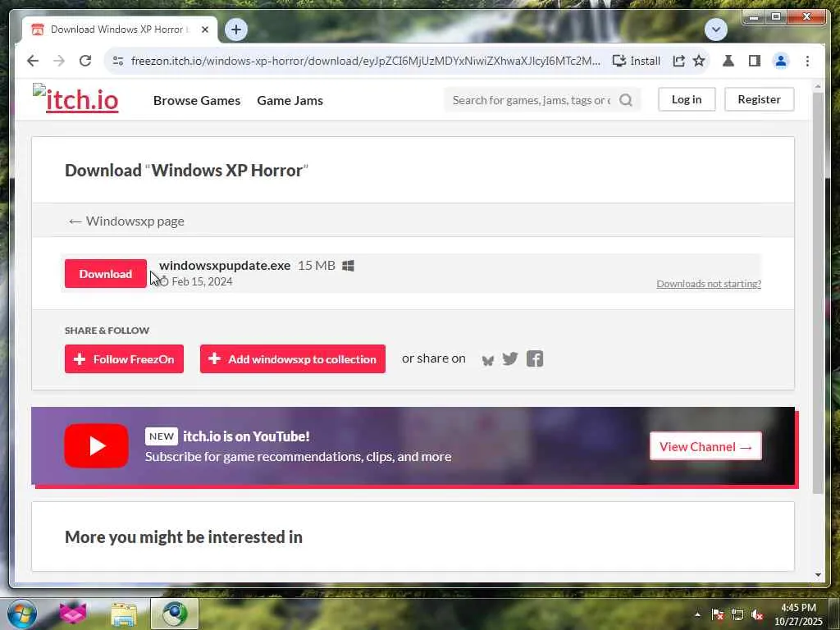This screenshot has height=630, width=840.
Task: Click the red Download button
Action: [106, 274]
